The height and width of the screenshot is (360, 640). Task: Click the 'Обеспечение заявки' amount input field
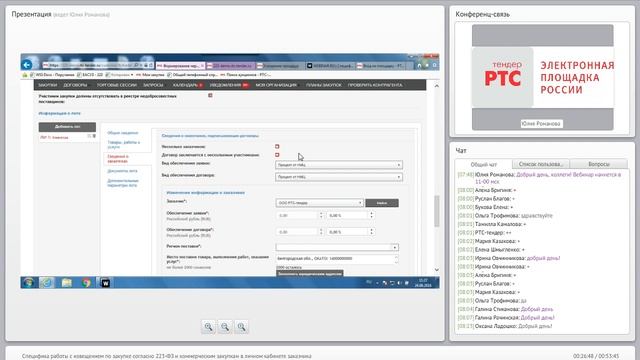click(x=297, y=215)
